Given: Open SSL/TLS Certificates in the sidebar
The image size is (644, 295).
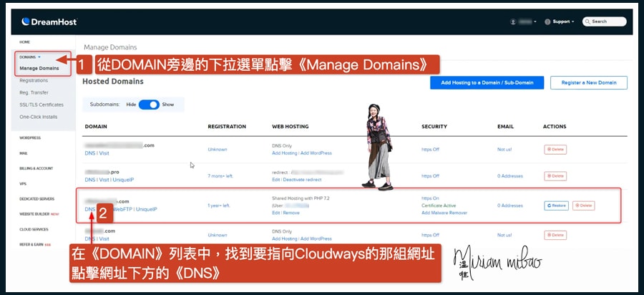Looking at the screenshot, I should pyautogui.click(x=42, y=105).
